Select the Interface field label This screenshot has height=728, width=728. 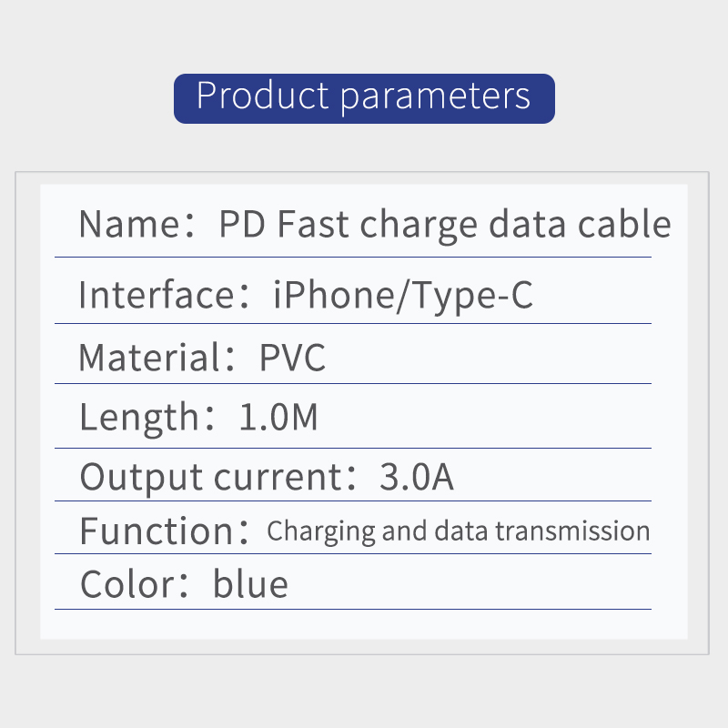(x=157, y=295)
